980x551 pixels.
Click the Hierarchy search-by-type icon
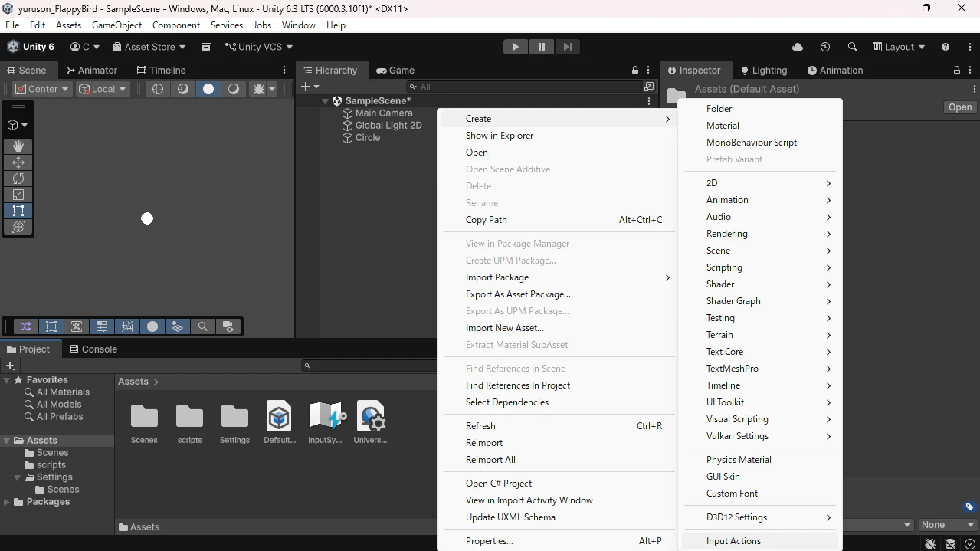[x=649, y=87]
